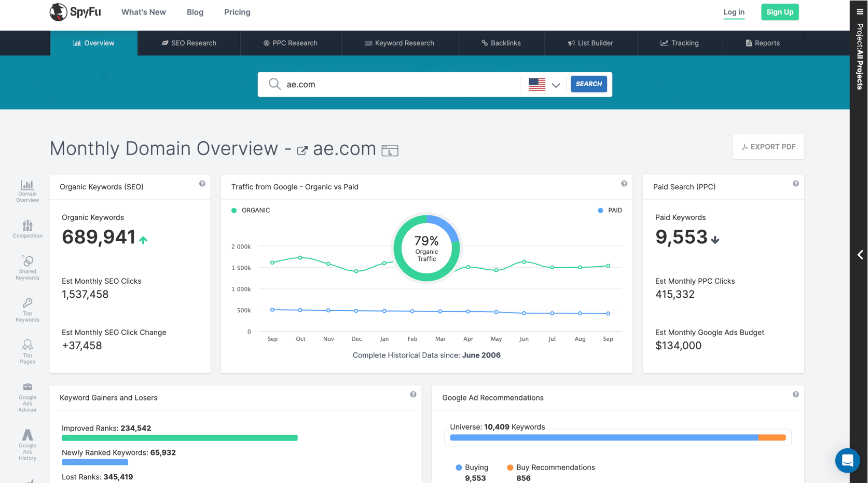
Task: Click the domain search input field
Action: pyautogui.click(x=399, y=85)
